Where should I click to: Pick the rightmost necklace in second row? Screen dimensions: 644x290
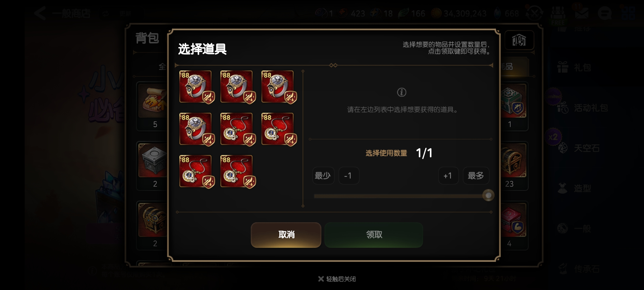(x=279, y=129)
